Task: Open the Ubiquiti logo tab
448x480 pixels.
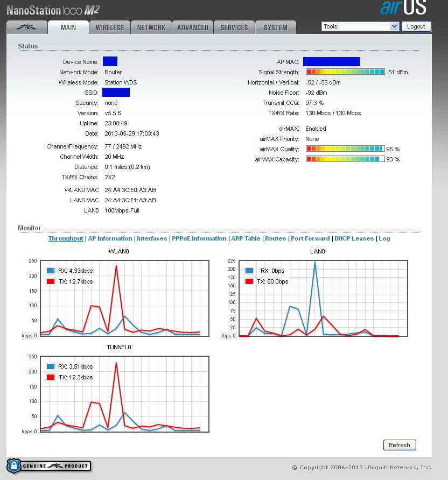Action: click(27, 27)
